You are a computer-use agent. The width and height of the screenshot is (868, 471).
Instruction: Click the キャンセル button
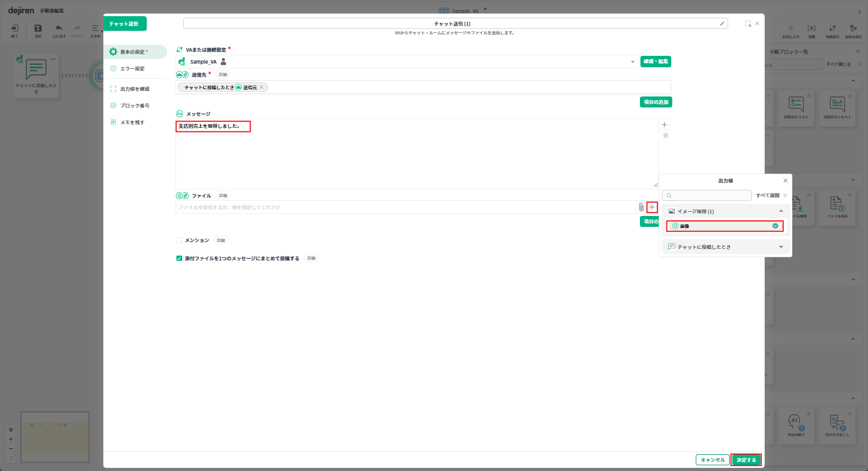point(712,460)
